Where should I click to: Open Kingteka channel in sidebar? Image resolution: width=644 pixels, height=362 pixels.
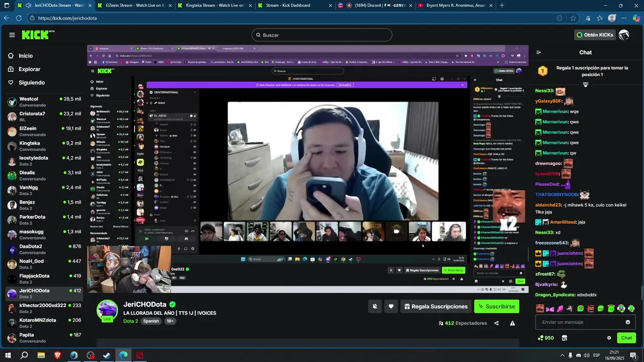point(44,146)
